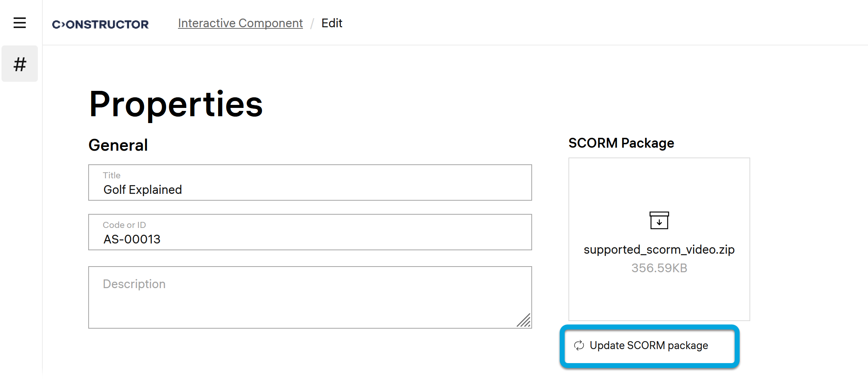Click the Code or ID label text

(x=124, y=225)
